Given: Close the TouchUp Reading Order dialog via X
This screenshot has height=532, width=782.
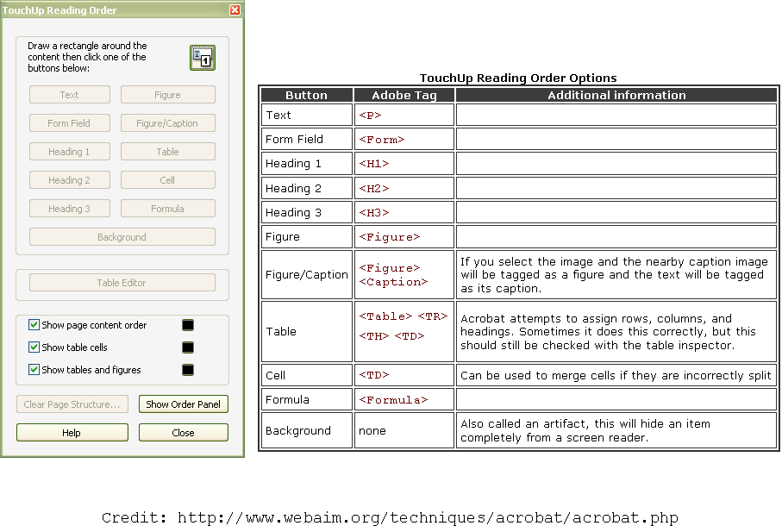Looking at the screenshot, I should pos(235,10).
